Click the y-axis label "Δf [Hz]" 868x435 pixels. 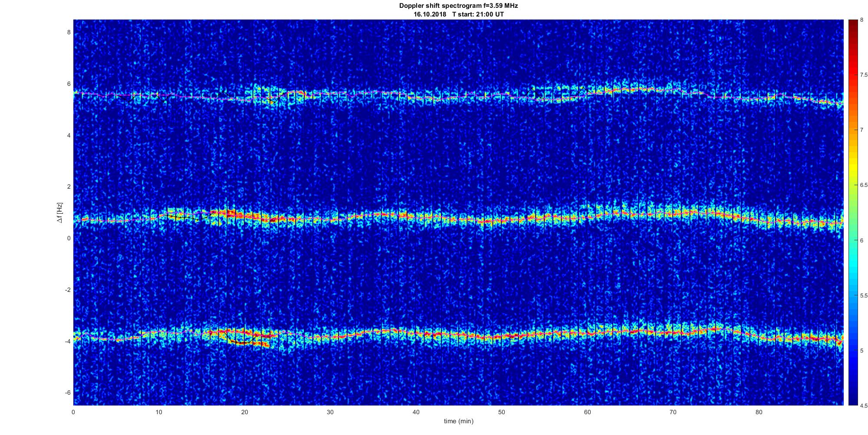point(59,213)
